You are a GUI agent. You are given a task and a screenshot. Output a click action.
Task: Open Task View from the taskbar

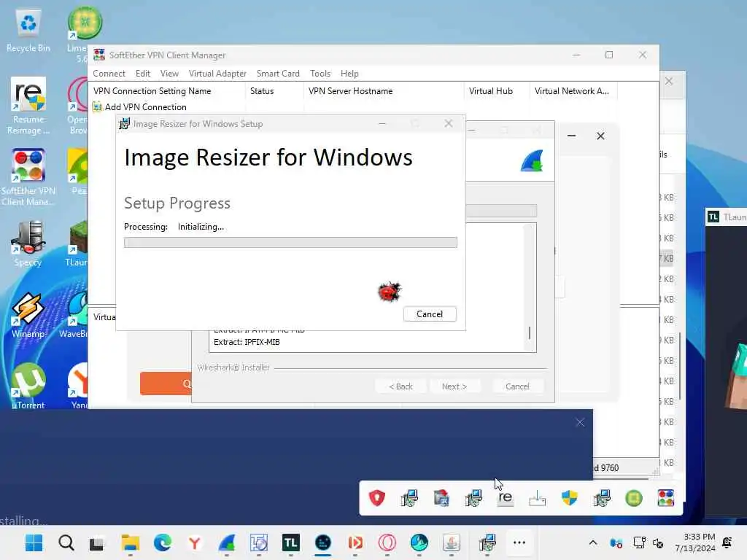97,542
